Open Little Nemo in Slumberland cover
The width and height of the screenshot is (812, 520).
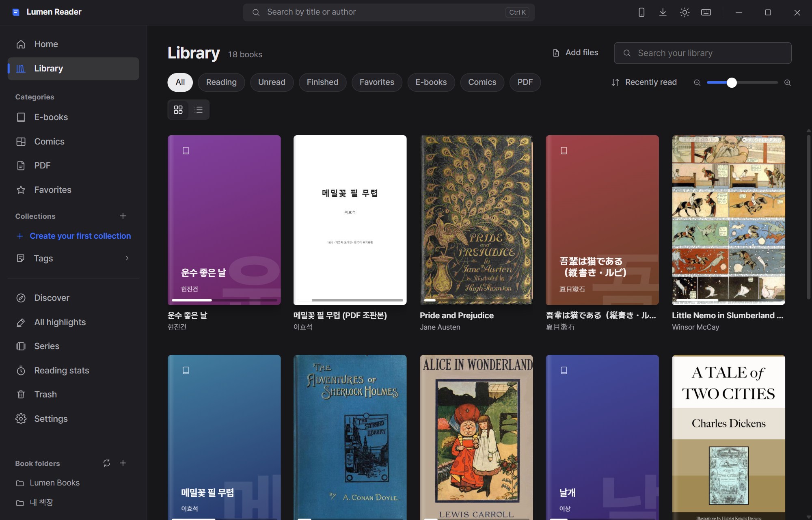coord(728,220)
